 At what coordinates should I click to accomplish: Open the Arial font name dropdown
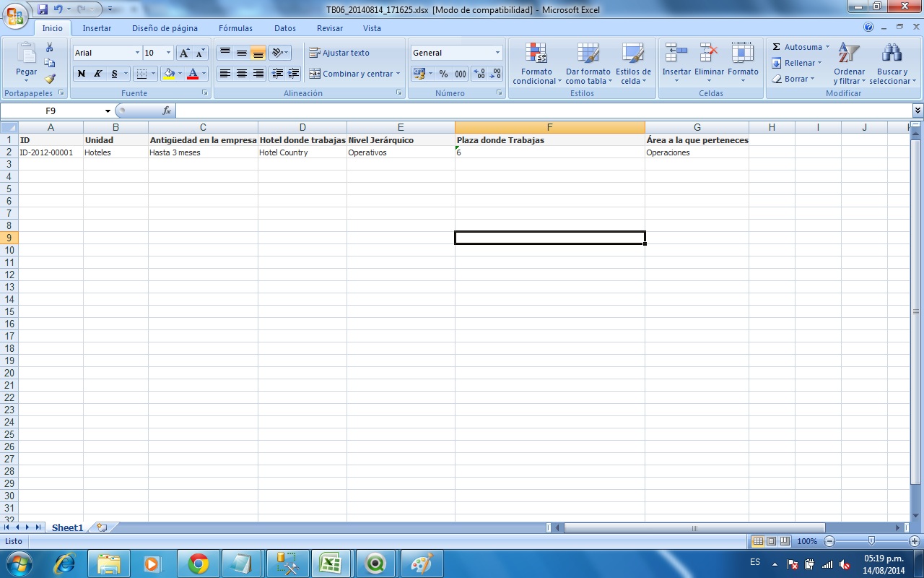point(137,53)
